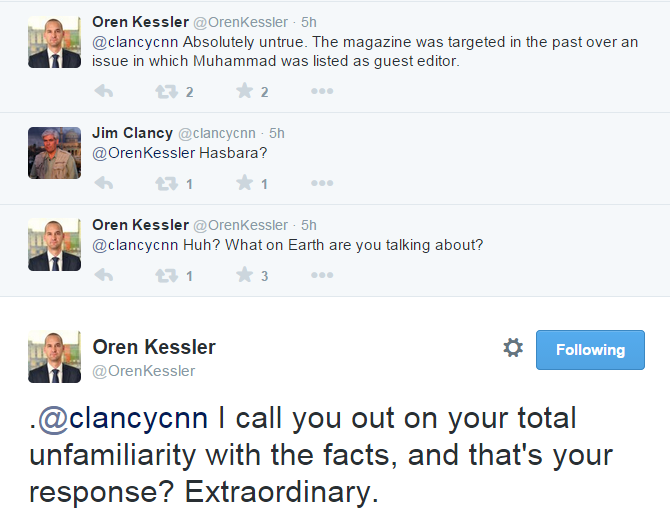Open more options on the 'Hasbara?' tweet
Screen dimensions: 670x518
pos(321,183)
